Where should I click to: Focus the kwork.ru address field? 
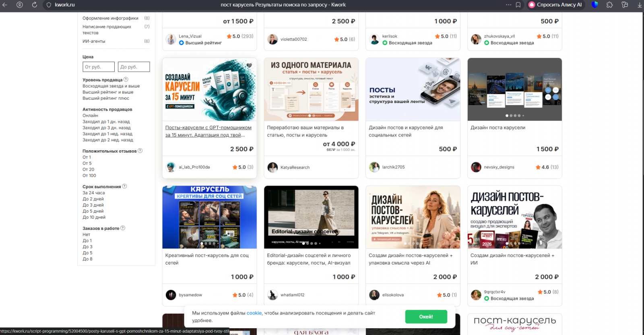click(65, 5)
